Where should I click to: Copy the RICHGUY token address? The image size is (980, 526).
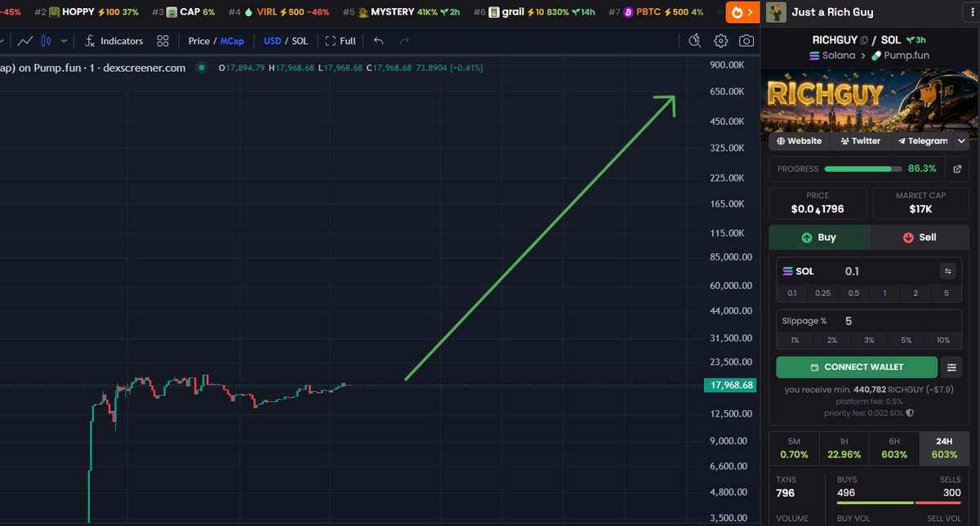coord(864,40)
